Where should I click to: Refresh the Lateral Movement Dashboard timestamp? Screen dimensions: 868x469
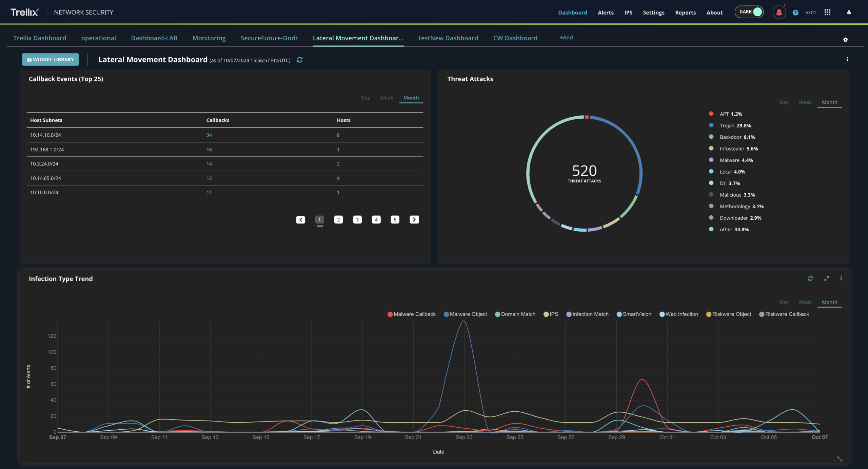(299, 60)
